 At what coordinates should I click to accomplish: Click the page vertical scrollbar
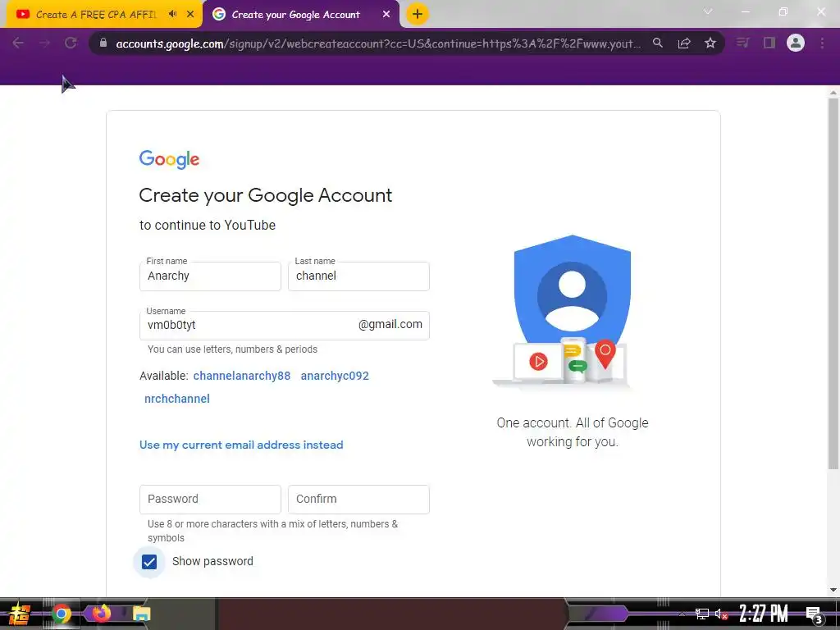coord(833,284)
